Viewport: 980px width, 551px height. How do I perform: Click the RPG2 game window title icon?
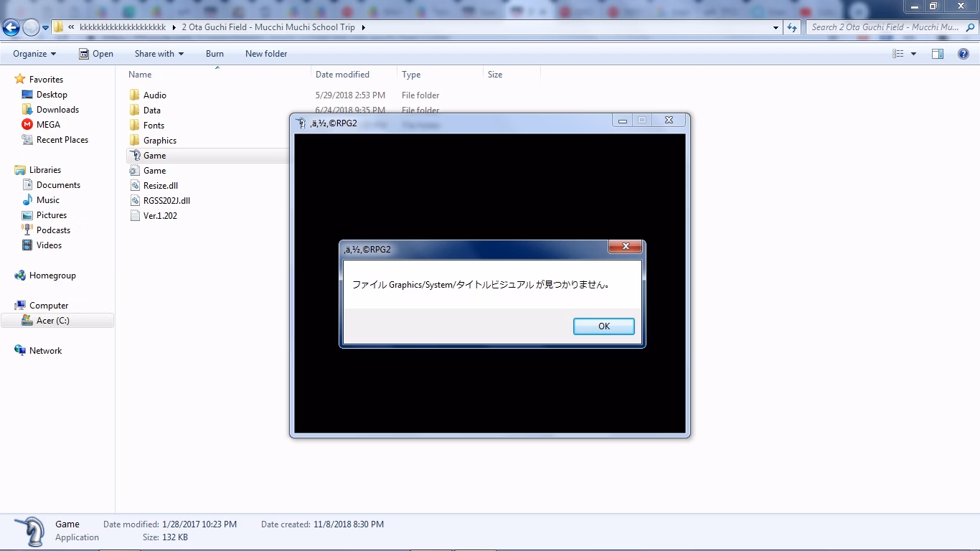pos(301,123)
